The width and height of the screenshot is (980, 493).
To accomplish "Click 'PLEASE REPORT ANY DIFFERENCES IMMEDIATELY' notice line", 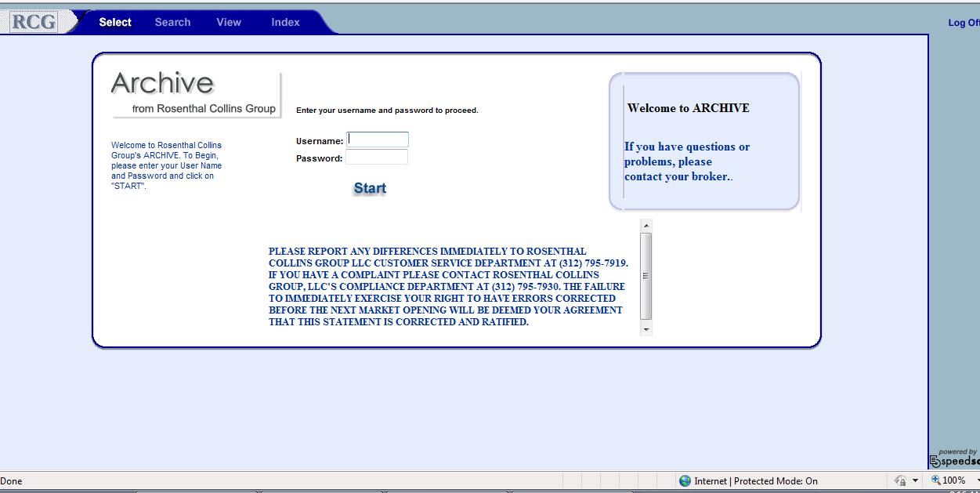I will pos(427,252).
